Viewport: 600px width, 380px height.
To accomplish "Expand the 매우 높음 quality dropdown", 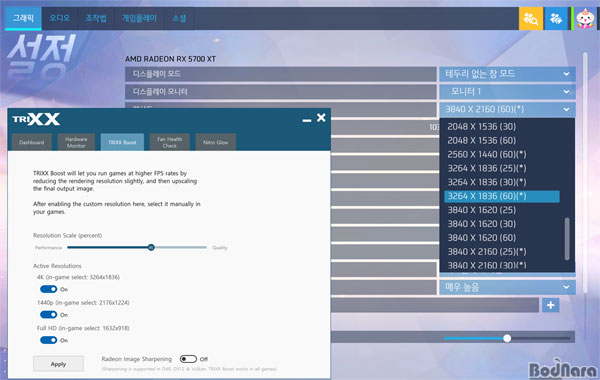I will point(507,287).
